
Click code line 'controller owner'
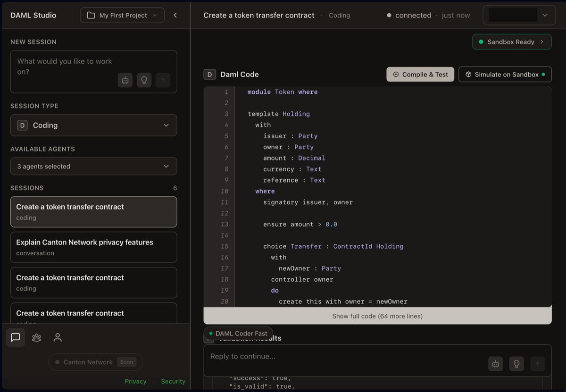[302, 279]
